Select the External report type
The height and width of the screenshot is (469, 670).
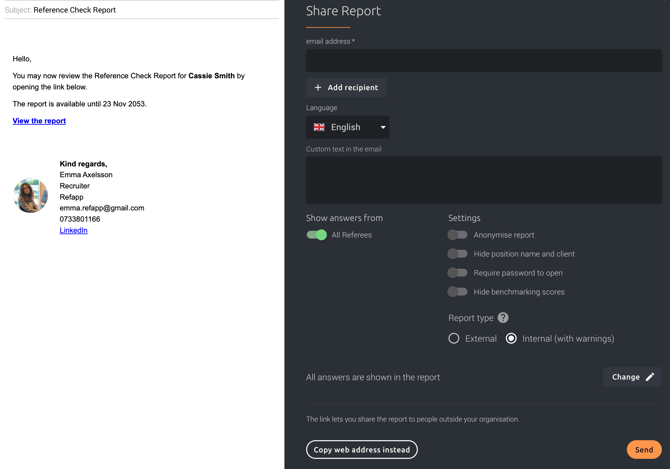(454, 339)
